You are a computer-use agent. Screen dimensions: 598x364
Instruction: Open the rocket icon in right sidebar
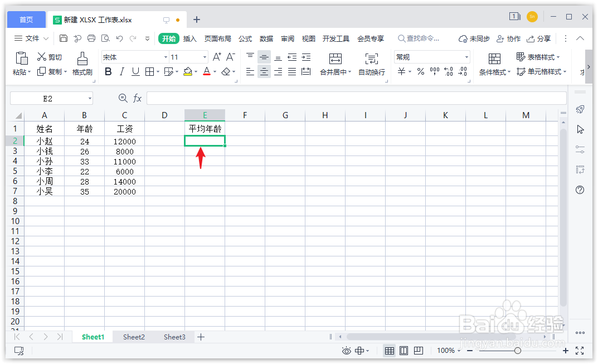point(580,110)
